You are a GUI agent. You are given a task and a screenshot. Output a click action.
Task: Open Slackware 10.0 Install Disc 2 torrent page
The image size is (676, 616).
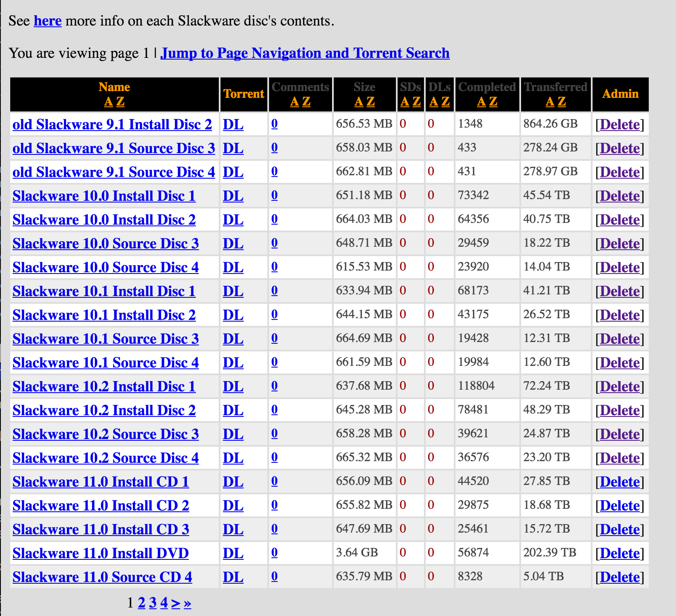click(104, 220)
